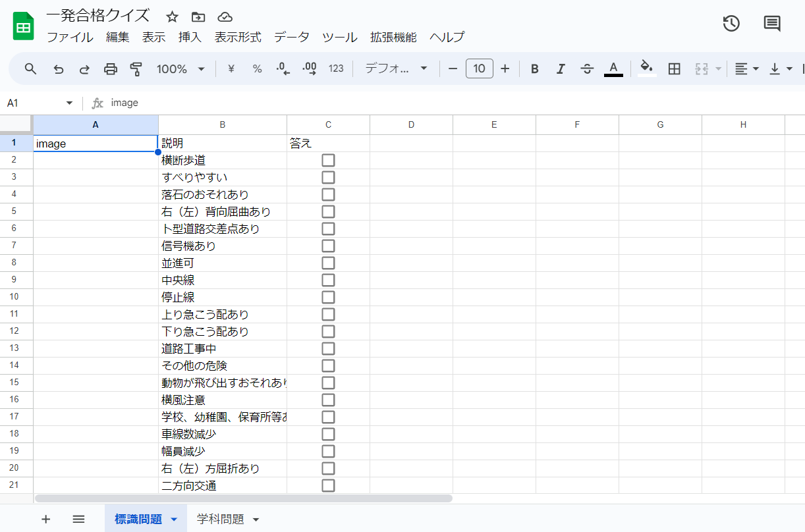The height and width of the screenshot is (532, 805).
Task: Check the box for 横断歩道
Action: point(328,160)
